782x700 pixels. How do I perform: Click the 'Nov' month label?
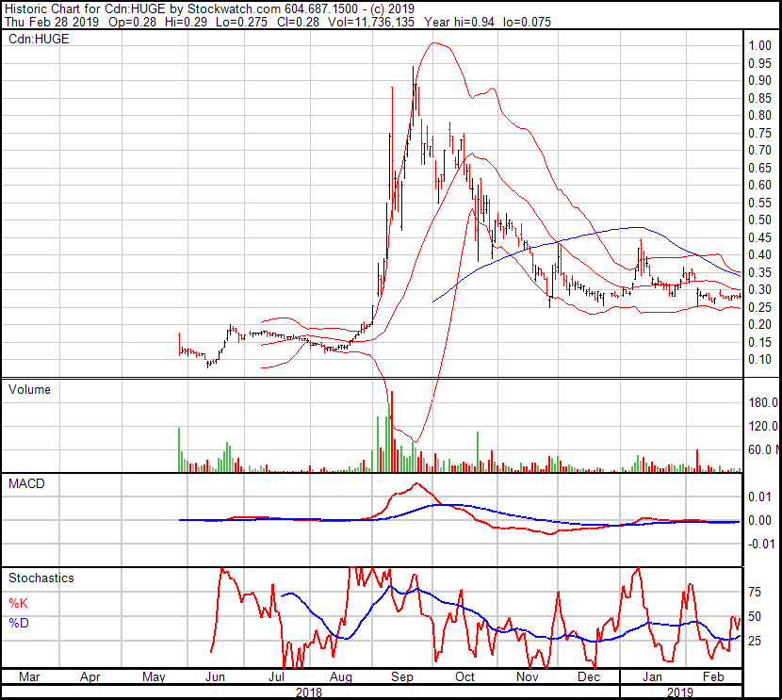528,676
